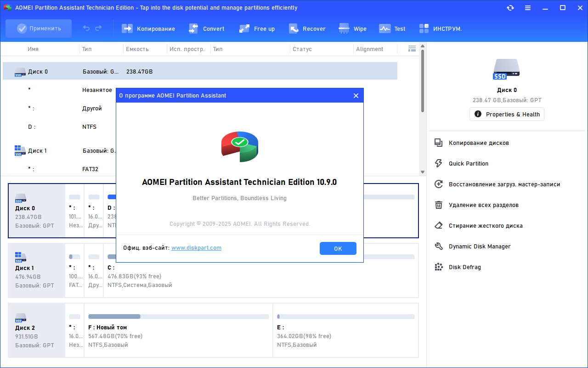
Task: Select the Диск 1 block in disk map
Action: point(37,270)
